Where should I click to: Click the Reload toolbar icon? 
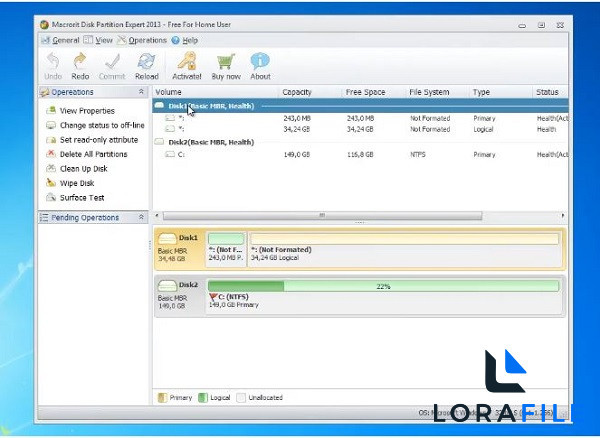point(147,61)
